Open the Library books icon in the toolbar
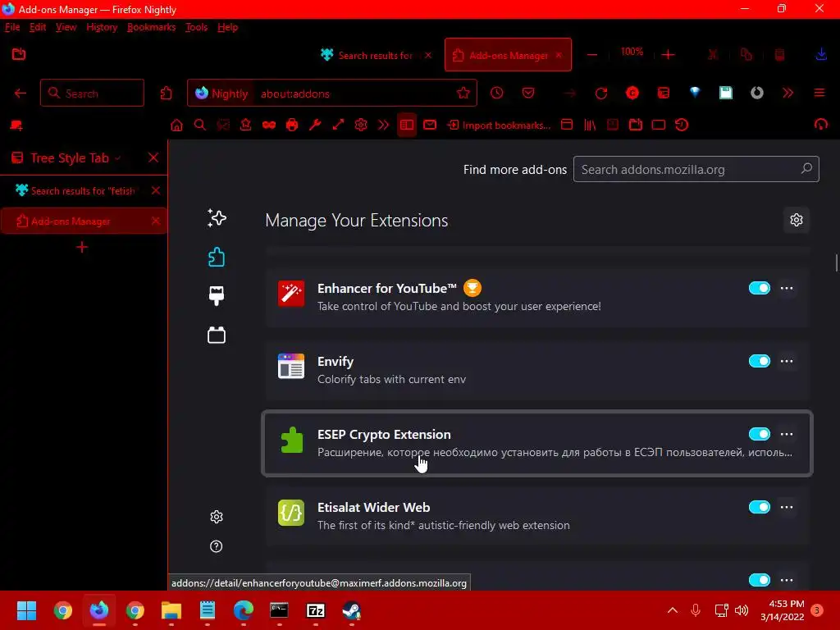This screenshot has height=630, width=840. click(x=590, y=125)
